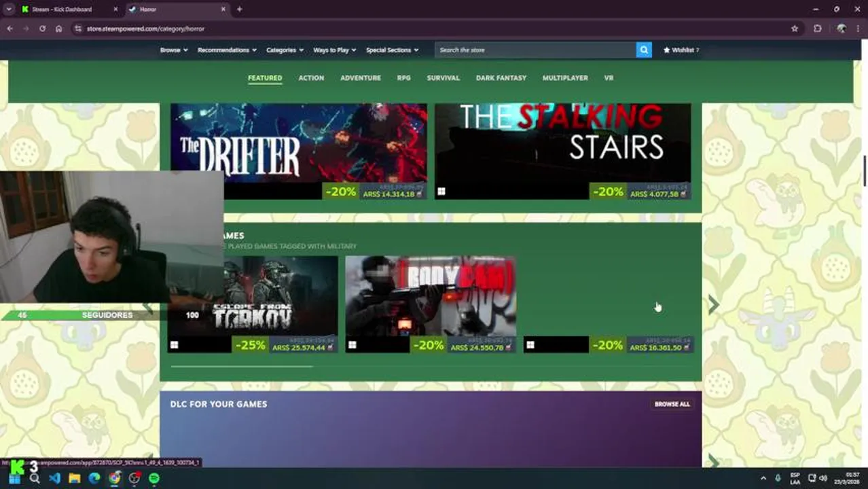868x489 pixels.
Task: Select the RPG tab
Action: click(403, 77)
